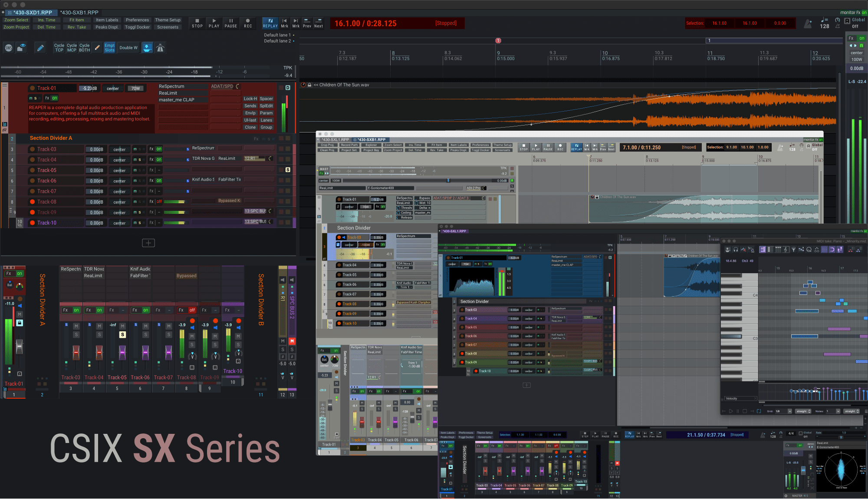Viewport: 868px width, 499px height.
Task: Arm the record button on Track-01
Action: [x=32, y=88]
